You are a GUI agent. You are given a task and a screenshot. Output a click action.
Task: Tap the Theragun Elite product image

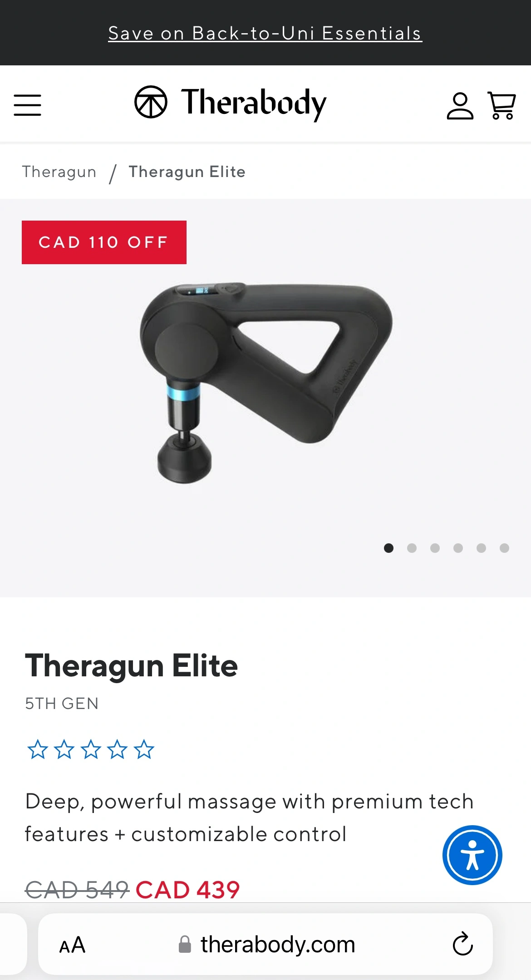coord(265,384)
